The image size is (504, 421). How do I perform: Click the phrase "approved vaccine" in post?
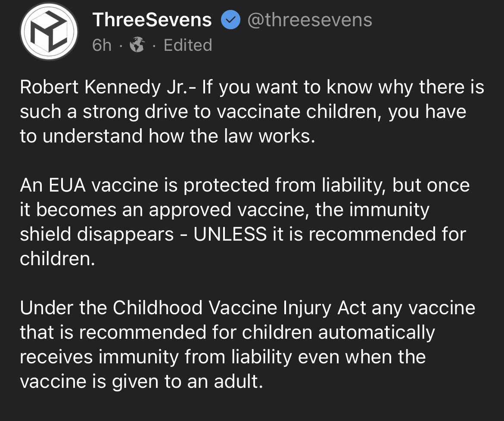pos(229,210)
